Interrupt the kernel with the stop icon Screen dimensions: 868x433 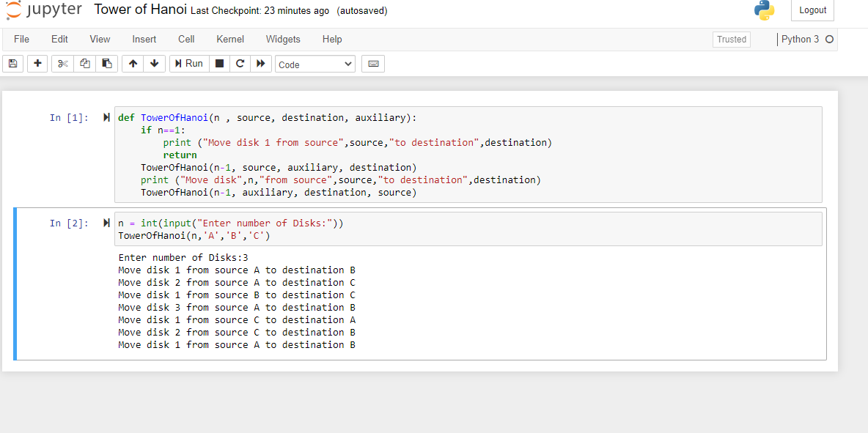(219, 64)
